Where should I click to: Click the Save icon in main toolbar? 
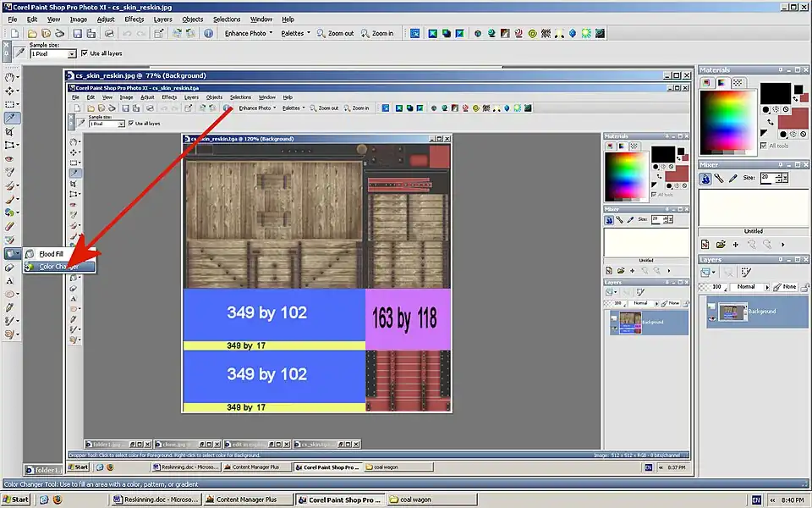coord(77,34)
